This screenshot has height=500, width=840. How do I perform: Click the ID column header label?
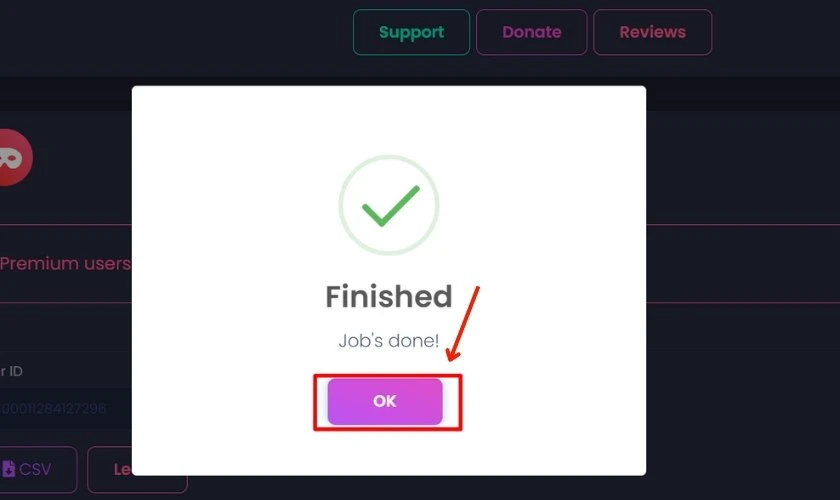click(x=11, y=371)
